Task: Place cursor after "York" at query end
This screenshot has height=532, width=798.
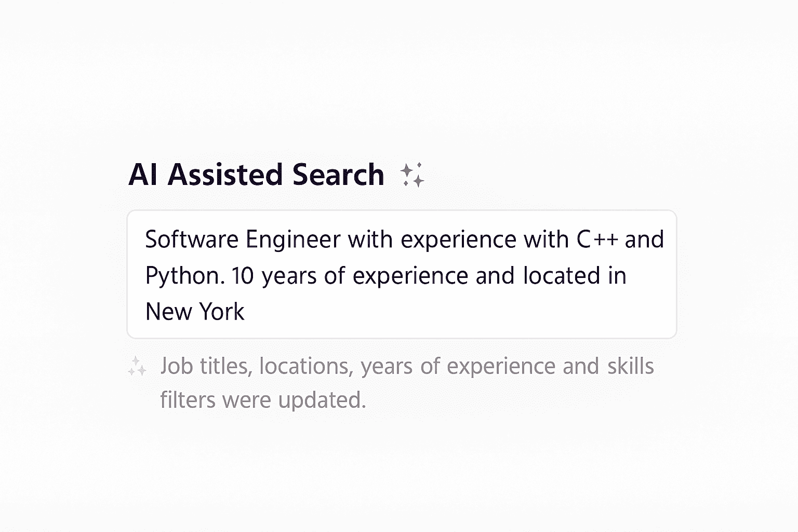Action: click(x=245, y=312)
